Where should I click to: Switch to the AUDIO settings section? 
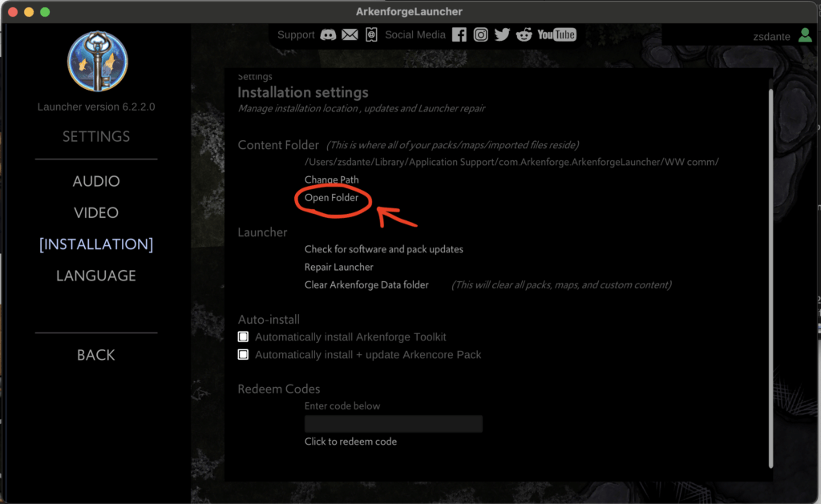point(96,182)
